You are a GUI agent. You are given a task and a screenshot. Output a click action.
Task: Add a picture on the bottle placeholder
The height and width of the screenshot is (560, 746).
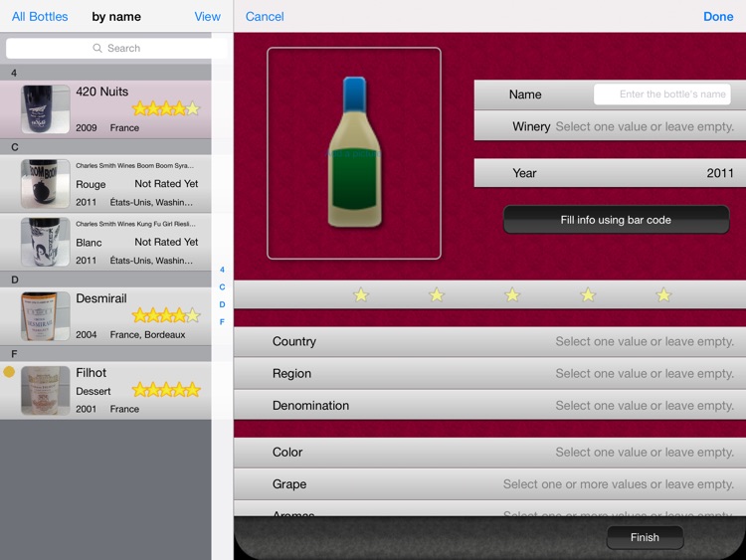(354, 153)
